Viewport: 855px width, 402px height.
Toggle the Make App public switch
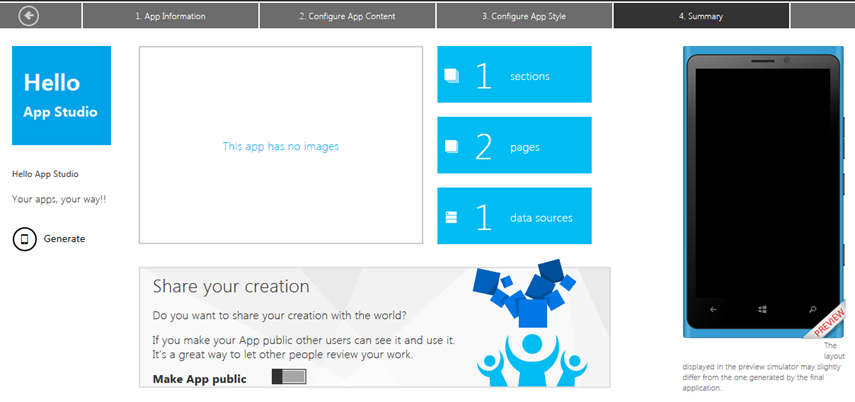[x=289, y=376]
